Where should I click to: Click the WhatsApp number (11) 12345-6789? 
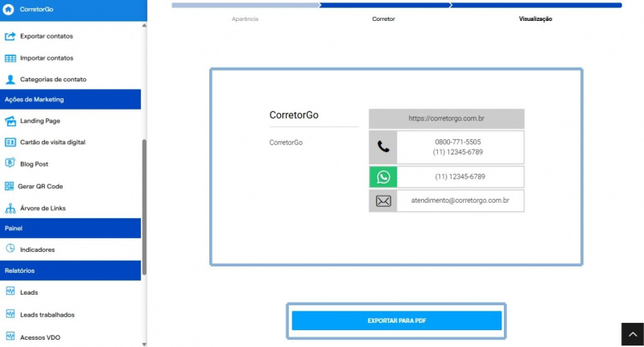pyautogui.click(x=460, y=176)
